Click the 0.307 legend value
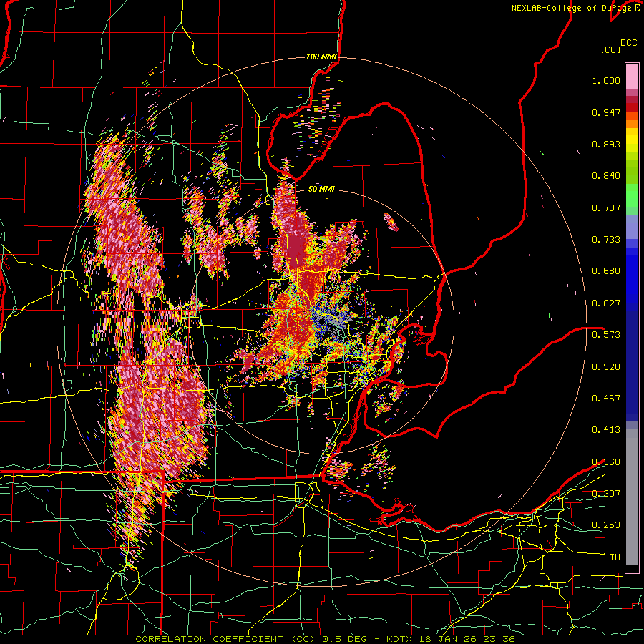 click(606, 494)
